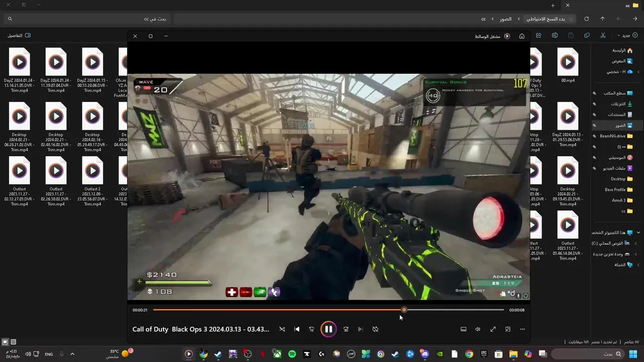The height and width of the screenshot is (362, 644).
Task: Jump to the next track
Action: click(360, 329)
